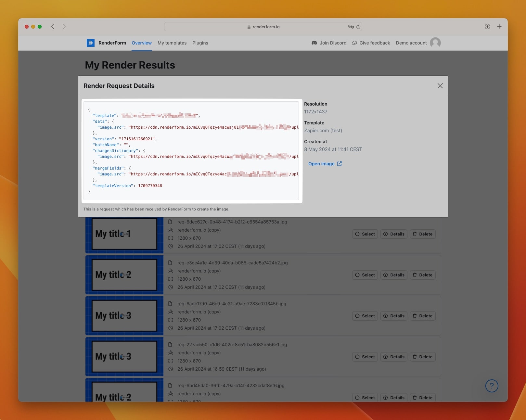This screenshot has width=526, height=420.
Task: Click the resolution value 1172x1437
Action: [316, 112]
